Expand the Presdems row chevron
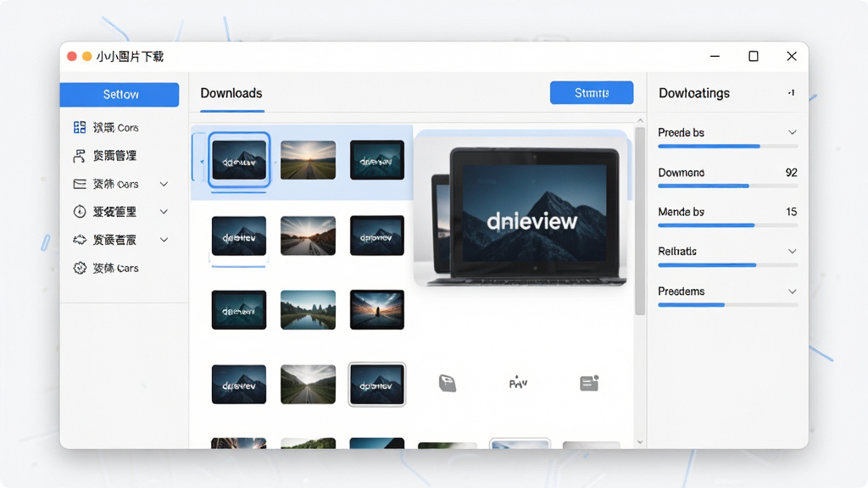Screen dimensions: 868x488 point(793,291)
